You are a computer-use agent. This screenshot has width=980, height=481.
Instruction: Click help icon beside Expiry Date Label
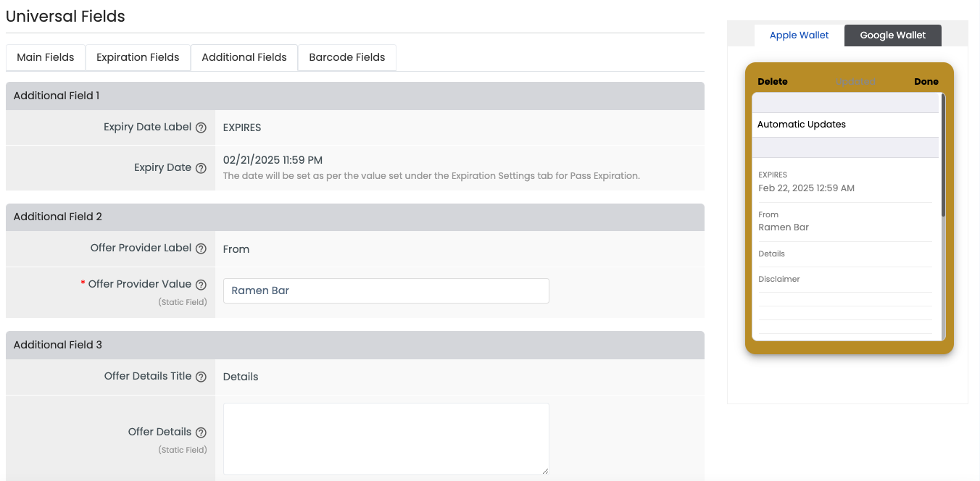pos(202,127)
